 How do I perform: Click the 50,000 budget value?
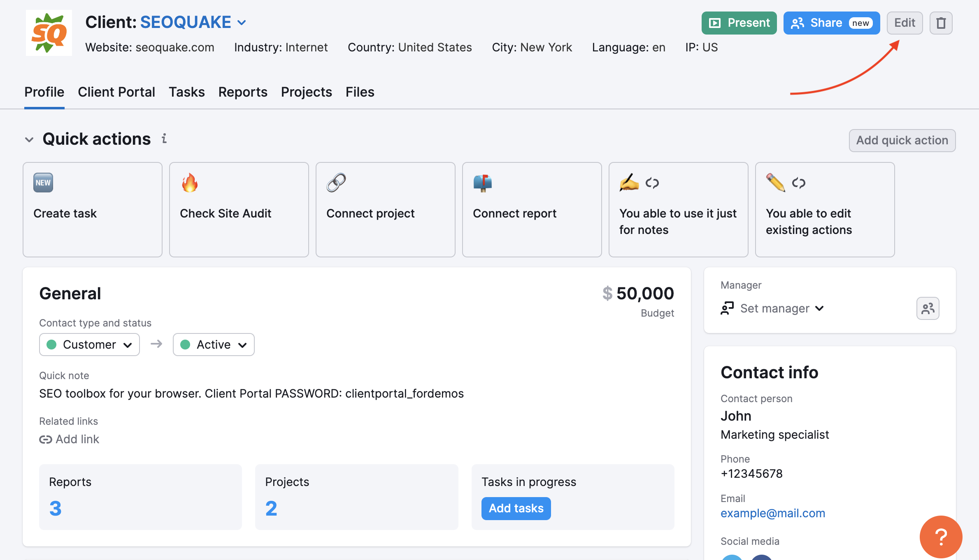click(645, 293)
